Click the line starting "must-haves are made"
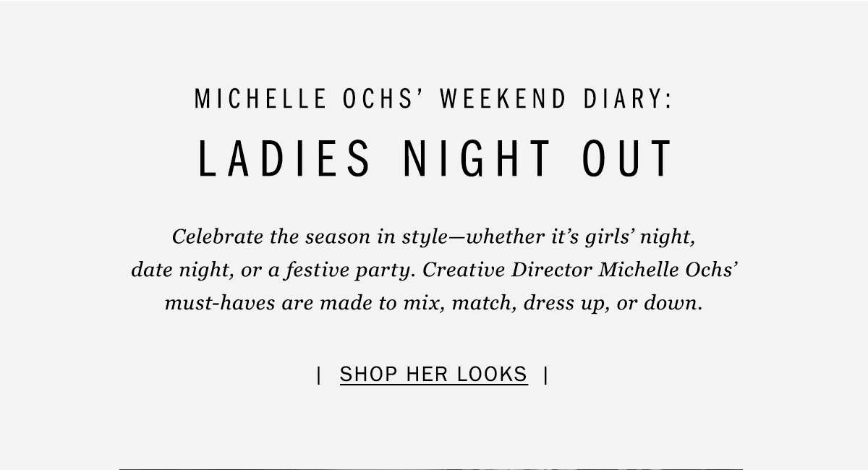The width and height of the screenshot is (868, 470). click(433, 302)
